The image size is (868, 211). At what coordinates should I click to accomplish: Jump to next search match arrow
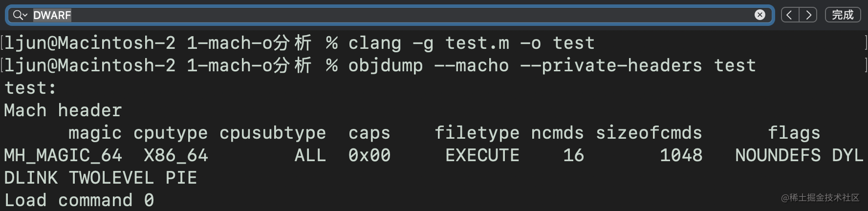coord(808,15)
